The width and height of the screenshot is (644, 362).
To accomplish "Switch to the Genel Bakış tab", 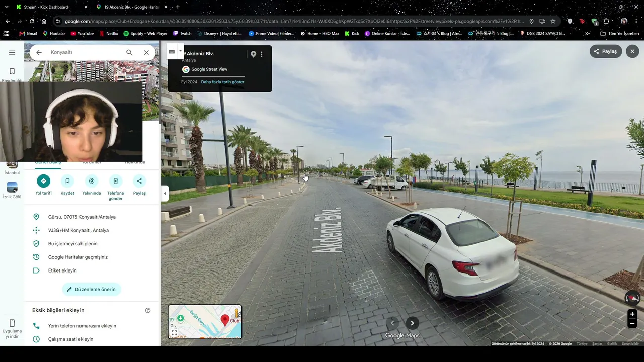I will [48, 162].
